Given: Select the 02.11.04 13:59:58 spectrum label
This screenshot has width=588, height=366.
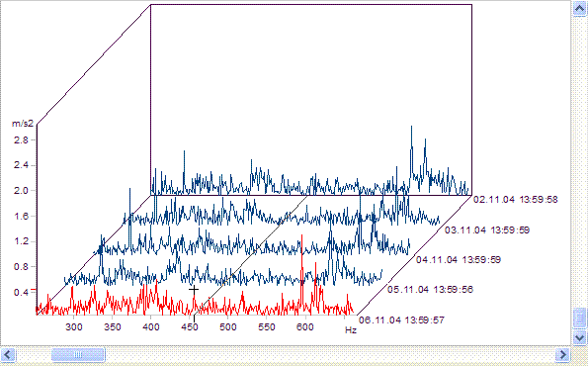Looking at the screenshot, I should click(x=515, y=200).
